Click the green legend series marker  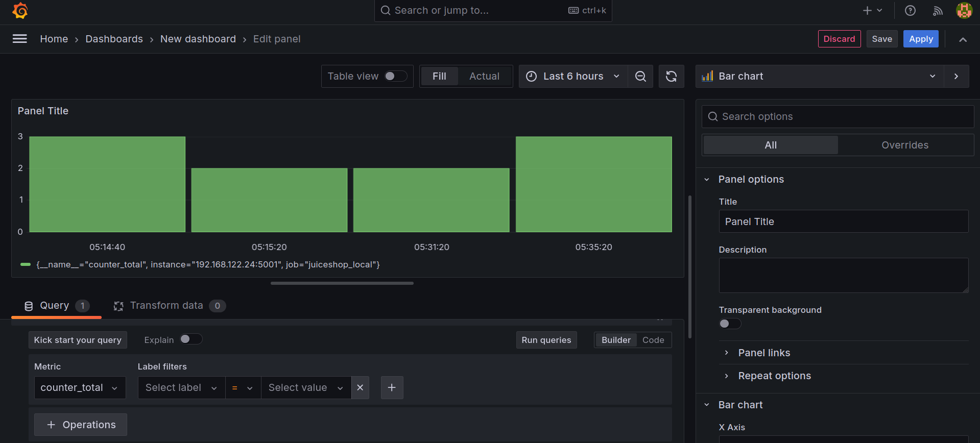tap(26, 264)
